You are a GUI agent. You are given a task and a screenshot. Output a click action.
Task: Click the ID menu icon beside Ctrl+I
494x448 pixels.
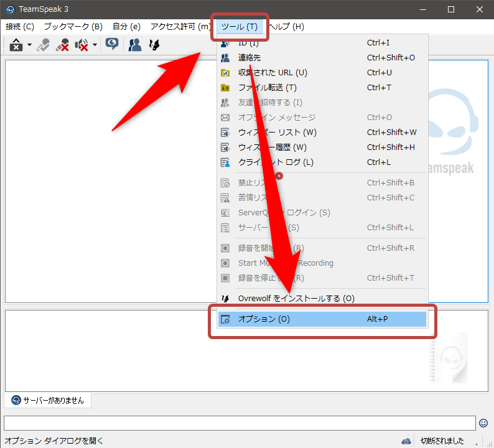[x=225, y=44]
